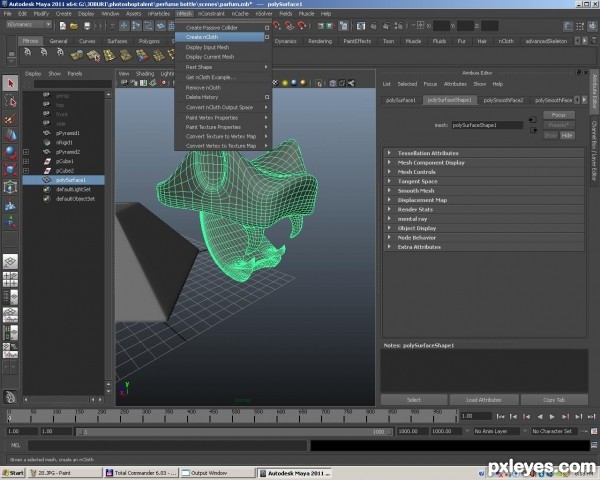Switch to four view layout
Image resolution: width=600 pixels, height=480 pixels.
coord(10,279)
